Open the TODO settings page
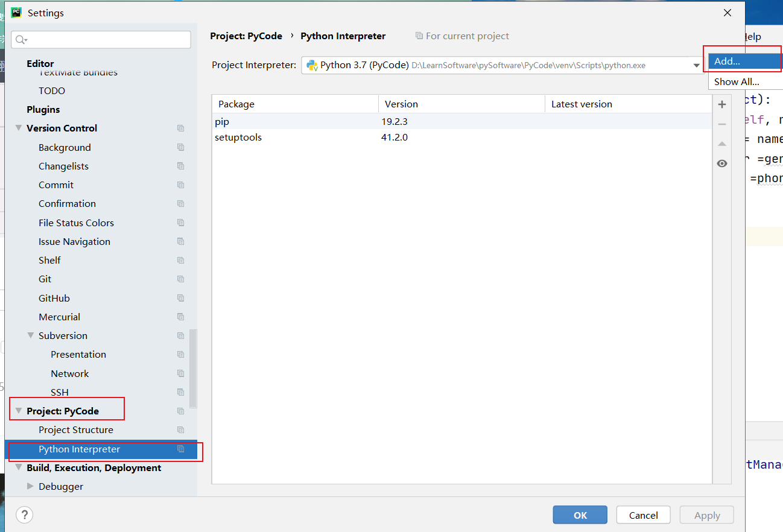783x532 pixels. point(52,90)
